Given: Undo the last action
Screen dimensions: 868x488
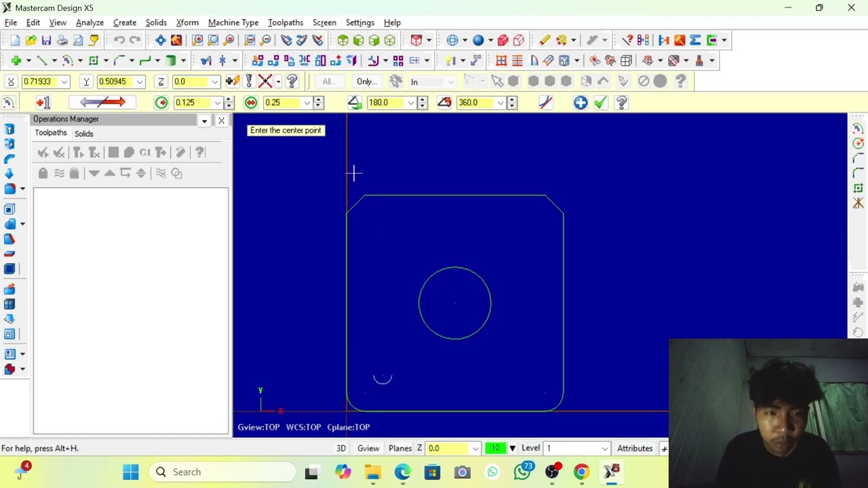Looking at the screenshot, I should [x=119, y=41].
